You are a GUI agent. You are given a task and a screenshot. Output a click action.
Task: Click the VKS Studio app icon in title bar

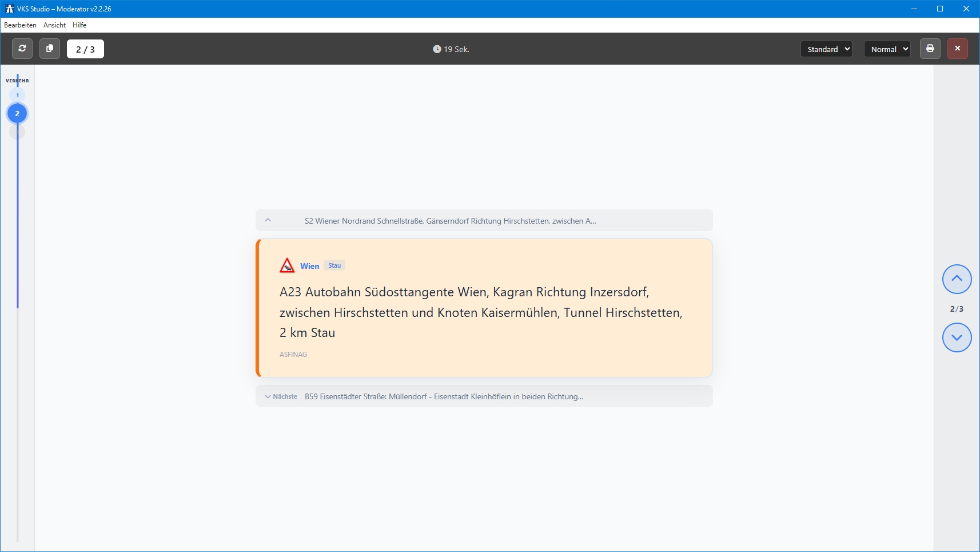tap(9, 9)
